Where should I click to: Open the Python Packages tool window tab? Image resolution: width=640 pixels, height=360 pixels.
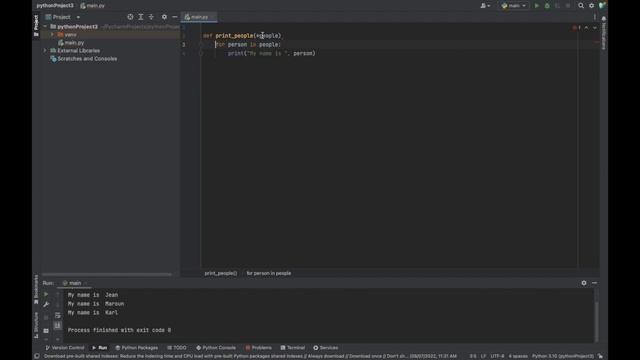tap(137, 348)
